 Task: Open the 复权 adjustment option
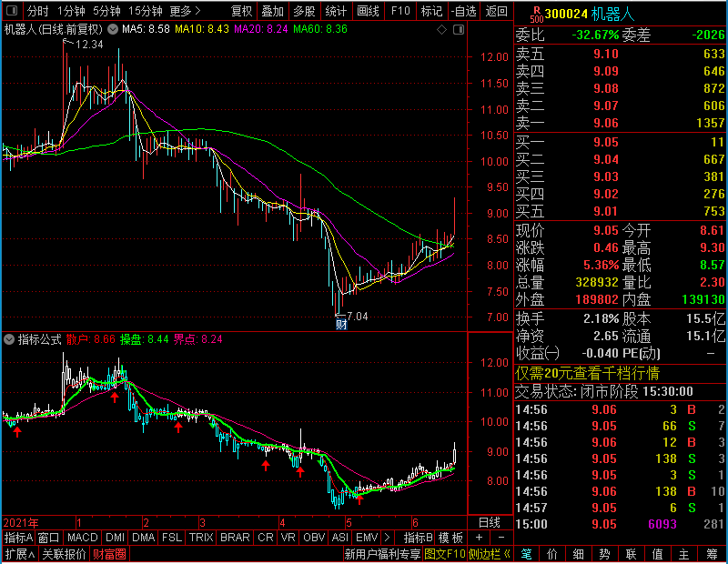click(x=241, y=11)
